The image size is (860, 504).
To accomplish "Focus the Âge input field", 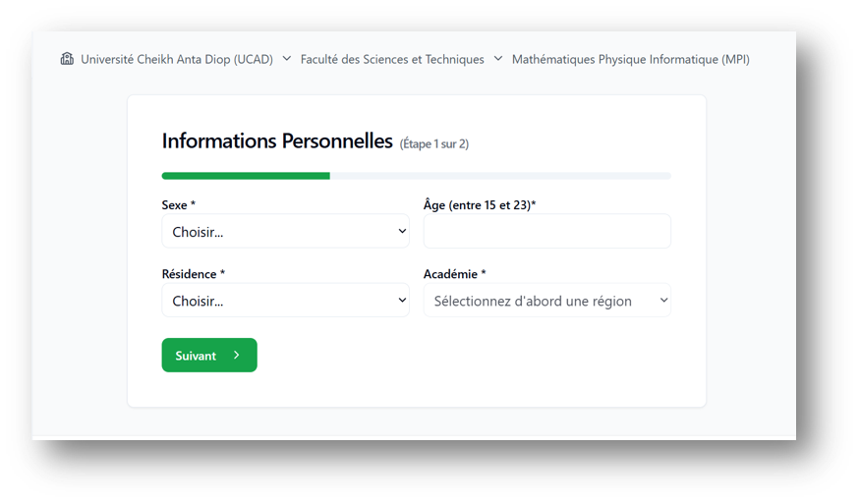I will click(546, 232).
